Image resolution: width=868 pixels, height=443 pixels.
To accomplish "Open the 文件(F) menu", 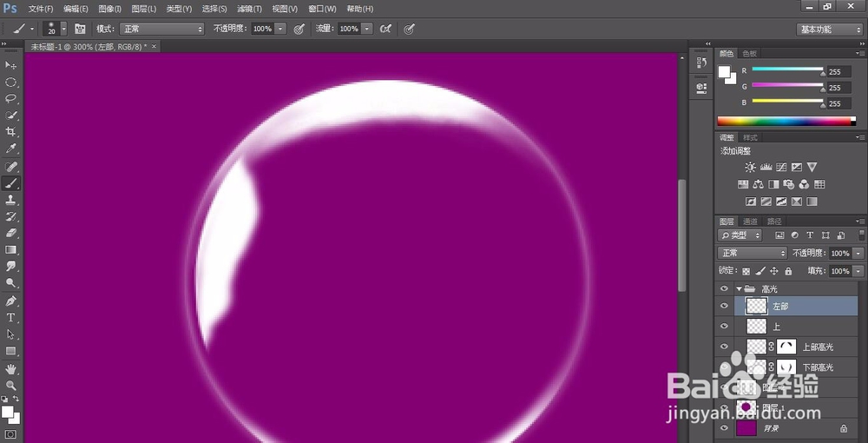I will click(x=41, y=9).
